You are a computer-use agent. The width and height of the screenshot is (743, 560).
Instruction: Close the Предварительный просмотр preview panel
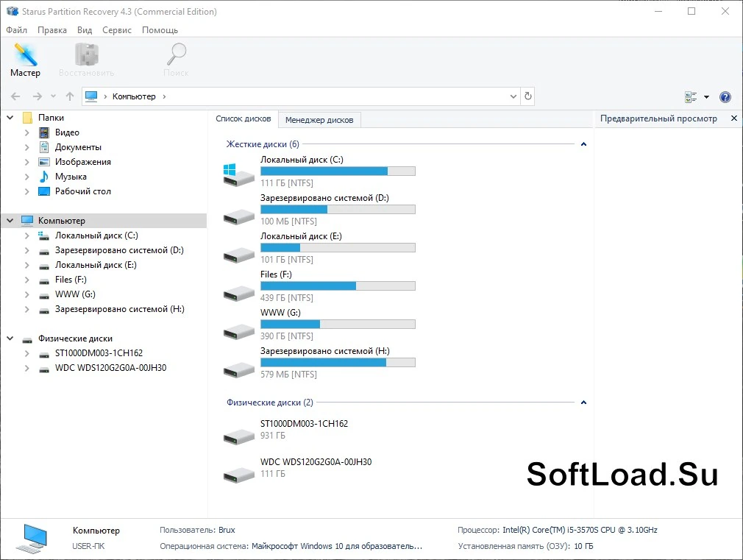click(734, 118)
